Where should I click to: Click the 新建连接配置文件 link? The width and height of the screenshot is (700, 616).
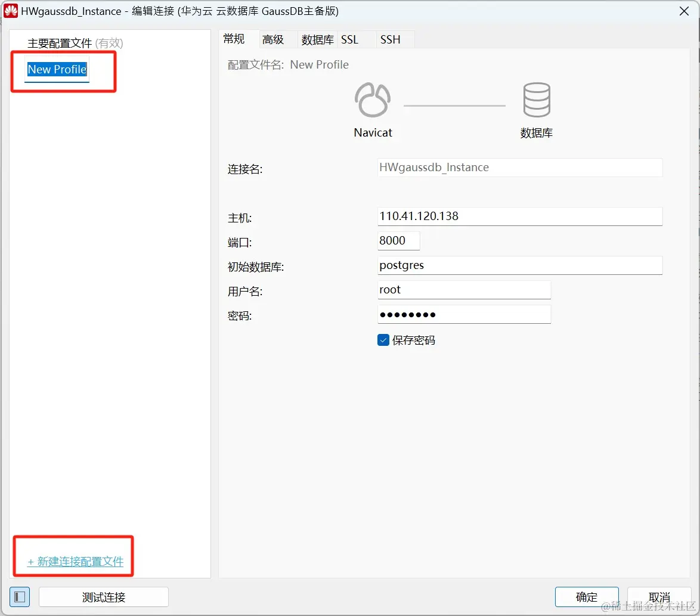(x=76, y=562)
